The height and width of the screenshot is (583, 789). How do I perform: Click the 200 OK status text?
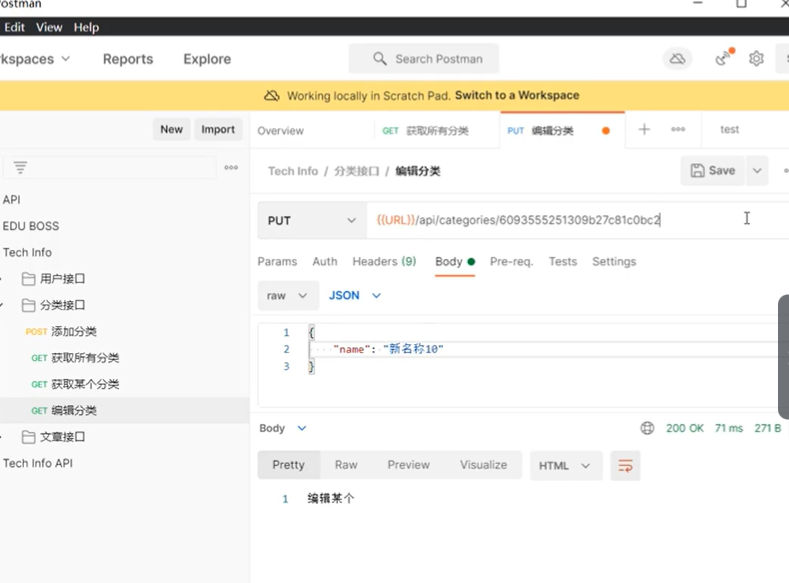click(x=684, y=428)
